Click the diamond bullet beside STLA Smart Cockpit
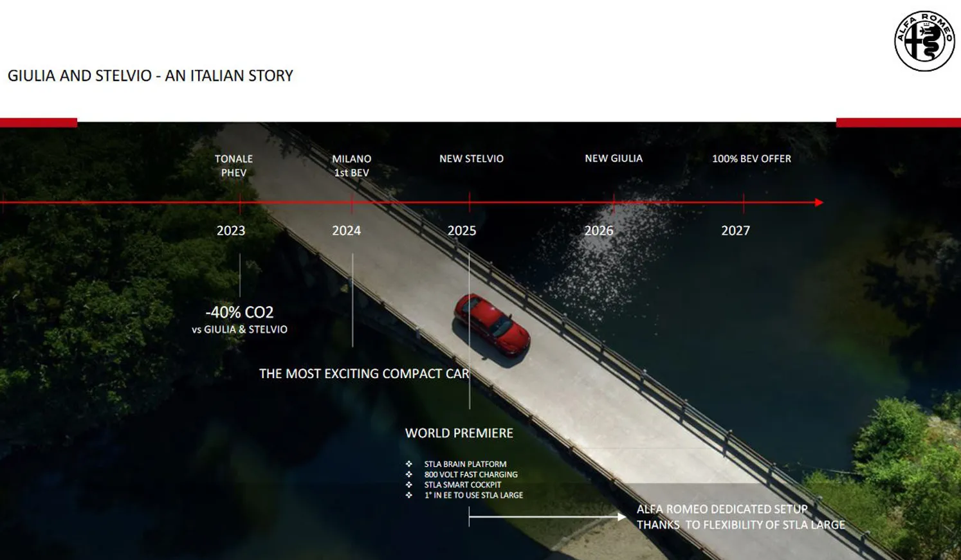 pos(409,485)
